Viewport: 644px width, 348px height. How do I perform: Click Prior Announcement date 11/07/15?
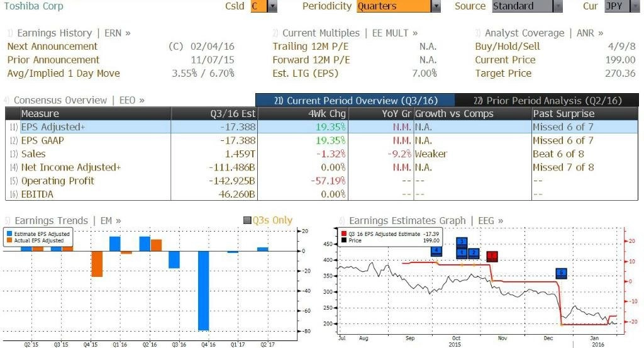[x=213, y=60]
